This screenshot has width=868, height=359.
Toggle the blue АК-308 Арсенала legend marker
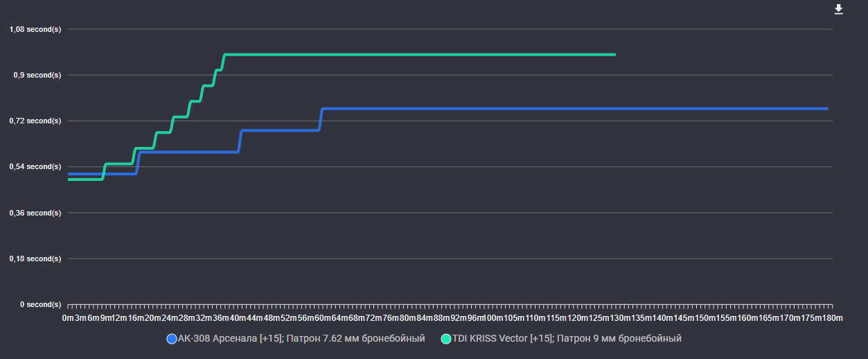pos(172,339)
